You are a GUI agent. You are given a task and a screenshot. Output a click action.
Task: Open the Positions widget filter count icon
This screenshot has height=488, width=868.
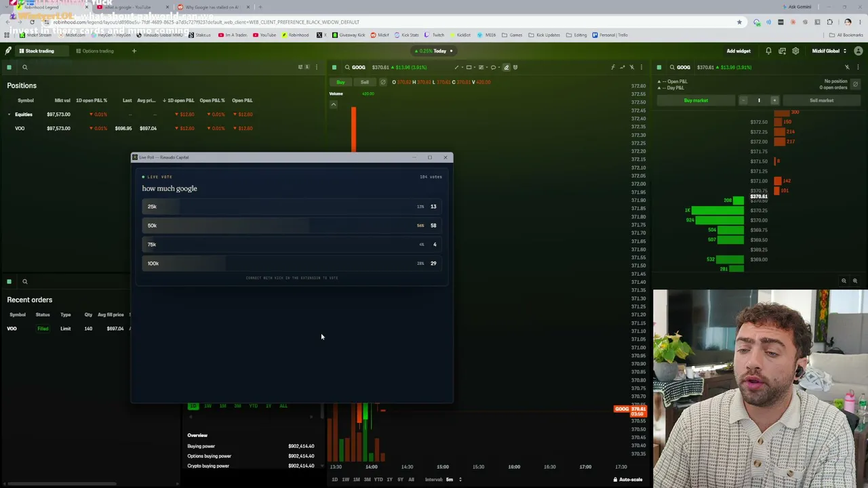pyautogui.click(x=303, y=67)
